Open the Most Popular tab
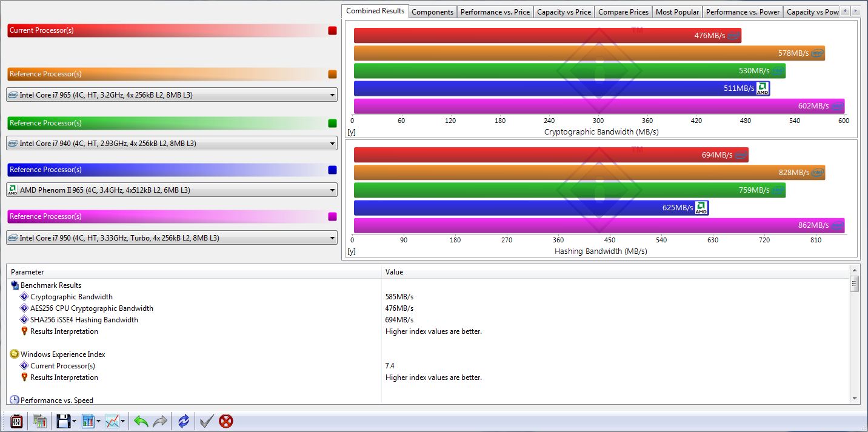This screenshot has height=432, width=868. click(678, 12)
